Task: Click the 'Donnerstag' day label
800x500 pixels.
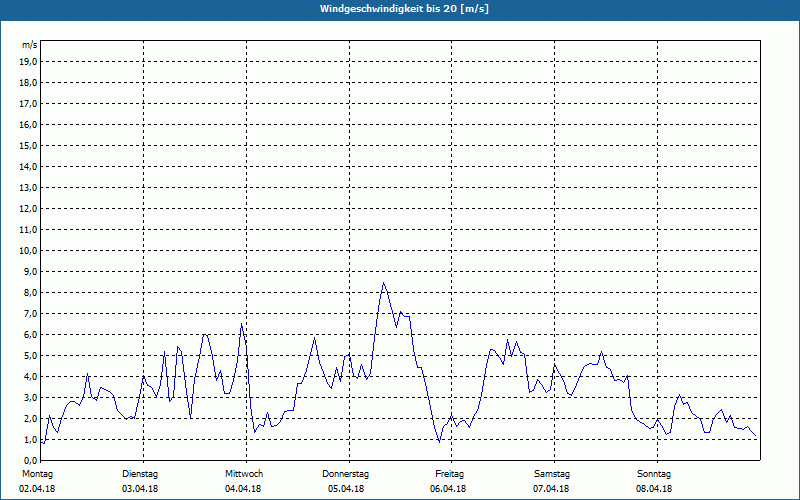Action: pyautogui.click(x=345, y=474)
